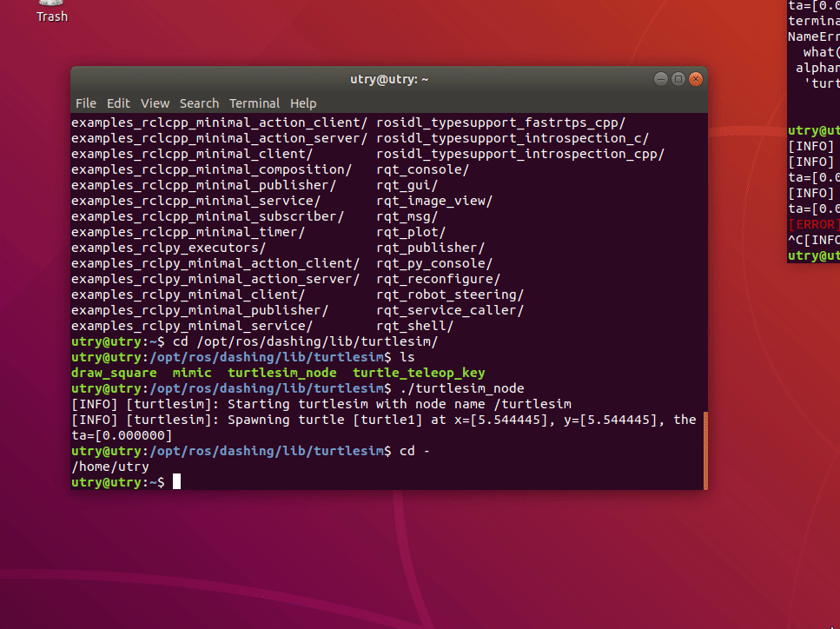Click 'rosidl_typesupport_introspection_c/' entry
This screenshot has width=840, height=629.
tap(513, 138)
